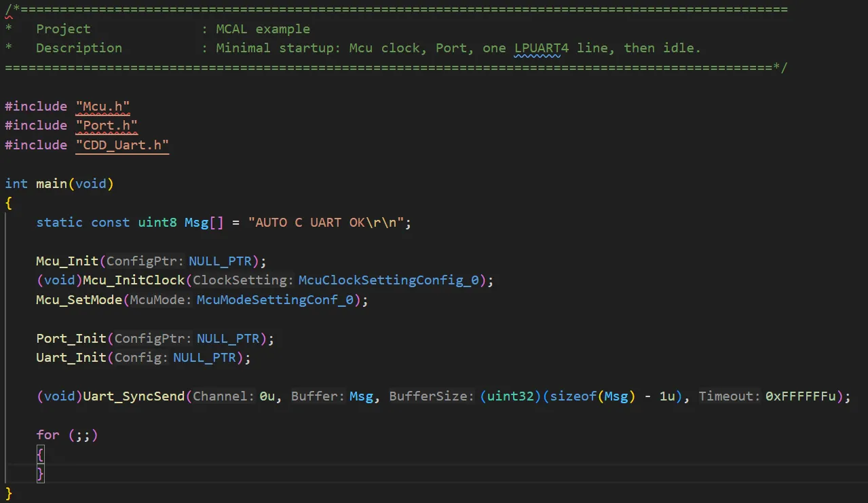Click the McuModeSettingConf_0 argument
Viewport: 868px width, 503px height.
tap(275, 300)
